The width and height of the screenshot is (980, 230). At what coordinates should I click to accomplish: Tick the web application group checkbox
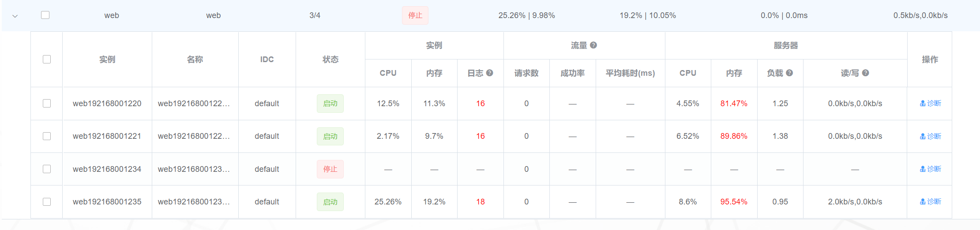(x=45, y=15)
